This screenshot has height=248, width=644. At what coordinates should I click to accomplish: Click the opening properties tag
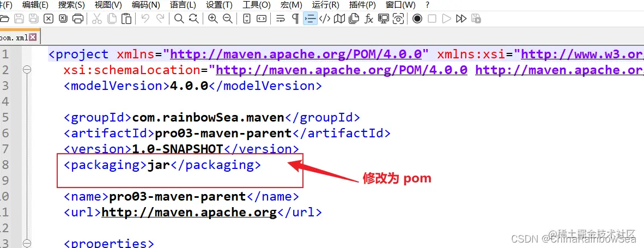click(109, 244)
